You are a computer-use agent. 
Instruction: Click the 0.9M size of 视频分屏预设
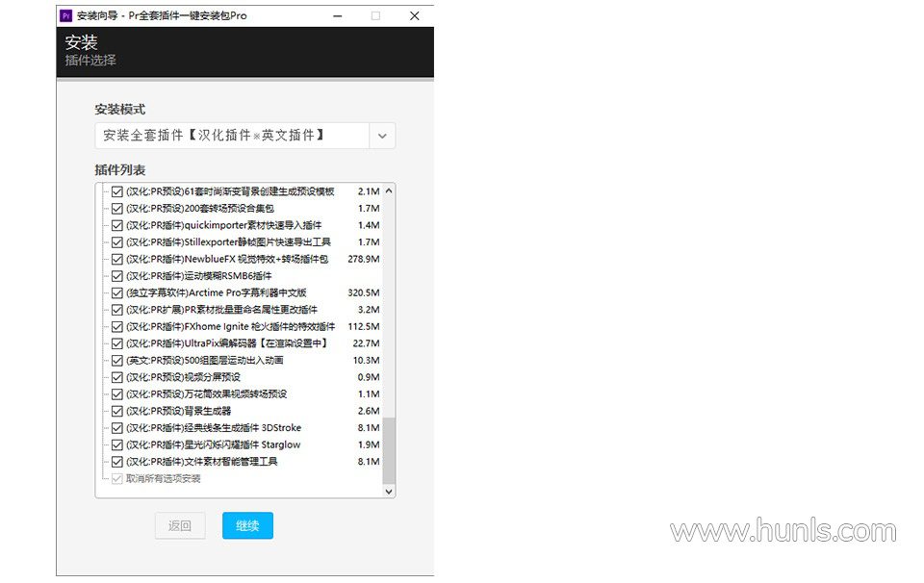(369, 377)
